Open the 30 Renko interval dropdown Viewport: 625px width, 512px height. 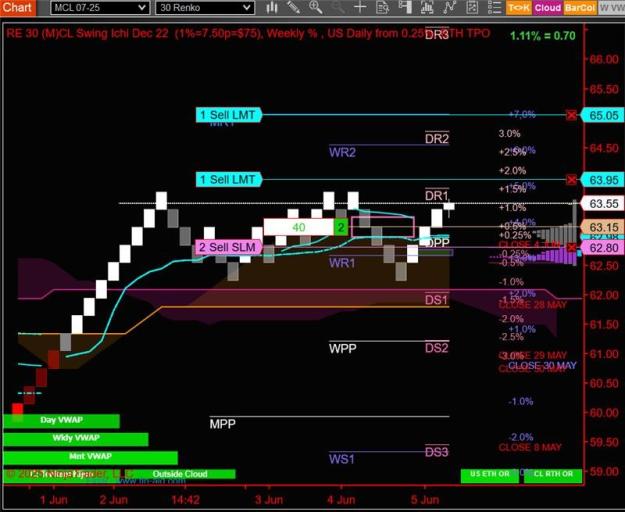205,8
